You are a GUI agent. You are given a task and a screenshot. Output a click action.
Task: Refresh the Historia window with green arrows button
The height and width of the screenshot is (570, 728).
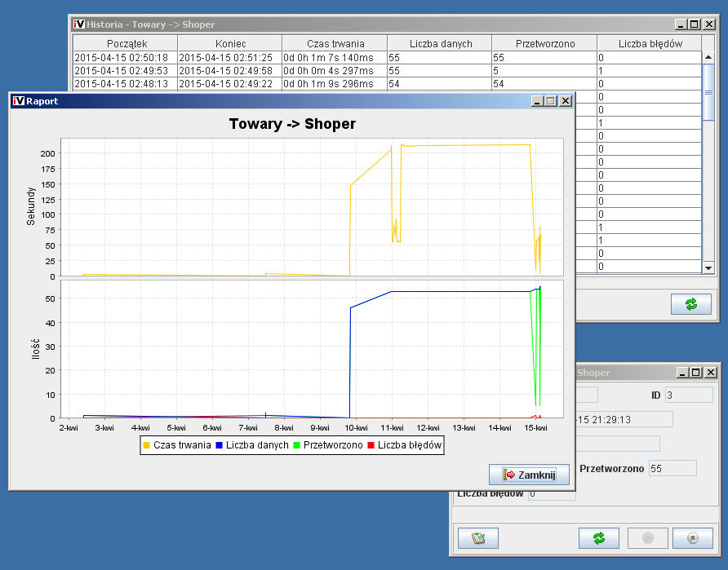click(x=690, y=304)
